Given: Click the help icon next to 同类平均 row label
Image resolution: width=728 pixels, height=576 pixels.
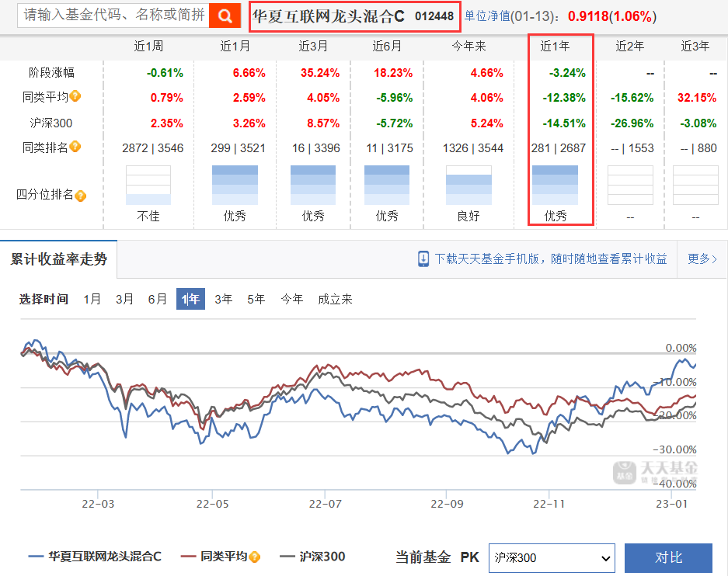Looking at the screenshot, I should click(75, 96).
